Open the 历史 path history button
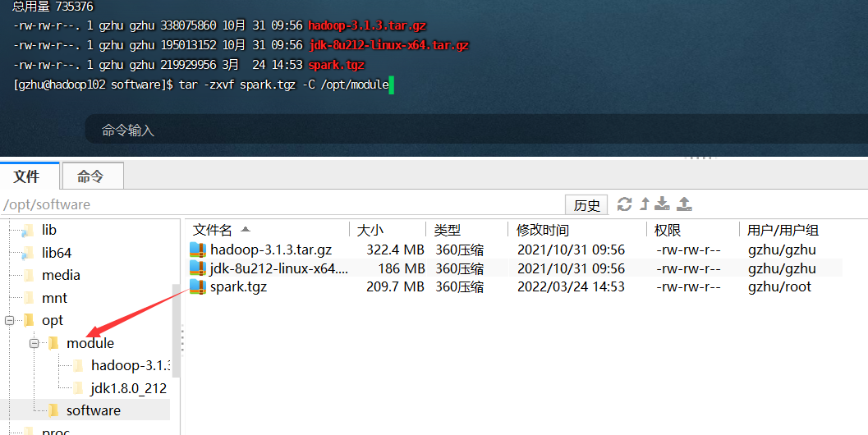Screen dimensions: 868x435 click(587, 204)
